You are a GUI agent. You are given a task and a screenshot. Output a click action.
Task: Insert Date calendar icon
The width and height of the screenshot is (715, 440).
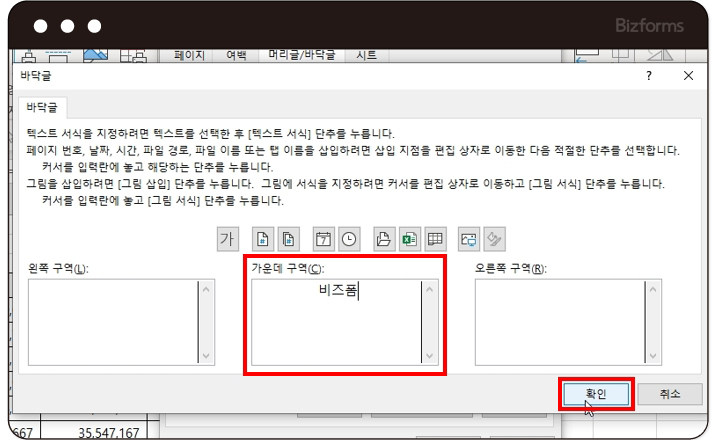click(x=323, y=239)
